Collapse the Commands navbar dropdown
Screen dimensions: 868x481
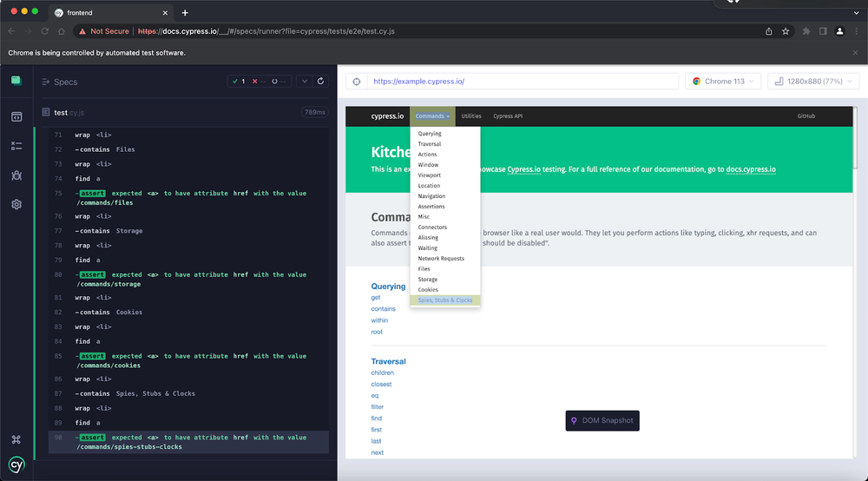[431, 115]
